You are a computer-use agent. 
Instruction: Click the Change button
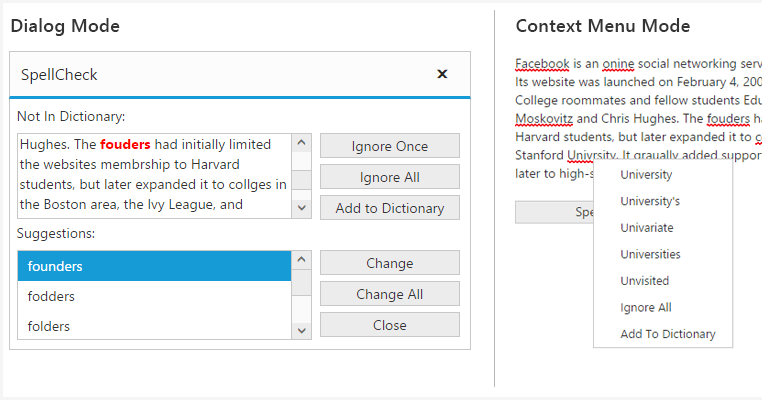[x=389, y=263]
